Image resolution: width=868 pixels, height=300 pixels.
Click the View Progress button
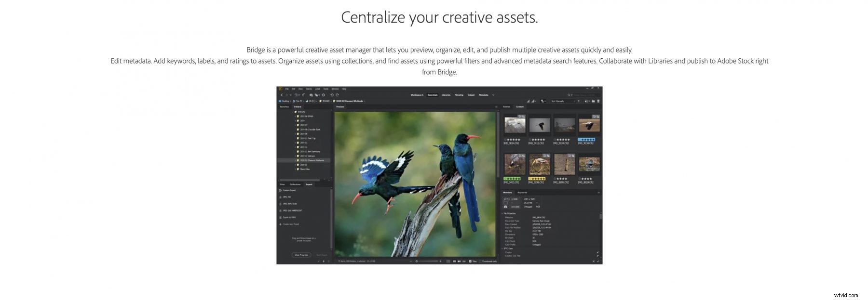(301, 255)
